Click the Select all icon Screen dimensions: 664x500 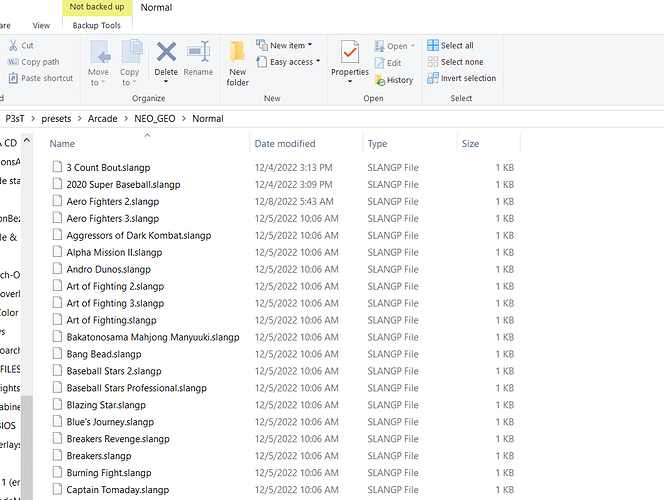click(433, 45)
